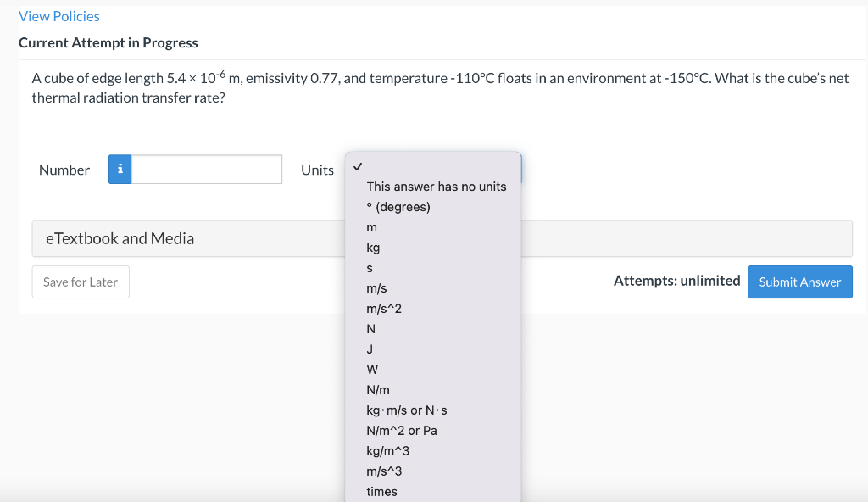Select 'N/m^2 or Pa' unit option
Image resolution: width=868 pixels, height=502 pixels.
tap(402, 431)
